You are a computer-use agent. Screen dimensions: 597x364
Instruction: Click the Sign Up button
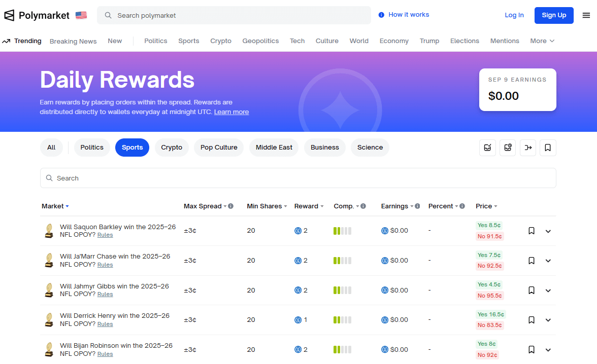554,15
